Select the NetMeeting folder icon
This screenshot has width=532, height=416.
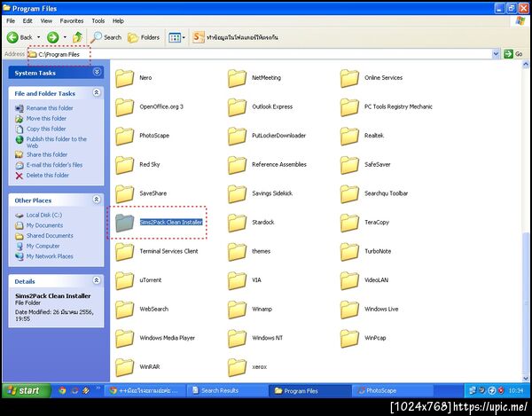(237, 78)
